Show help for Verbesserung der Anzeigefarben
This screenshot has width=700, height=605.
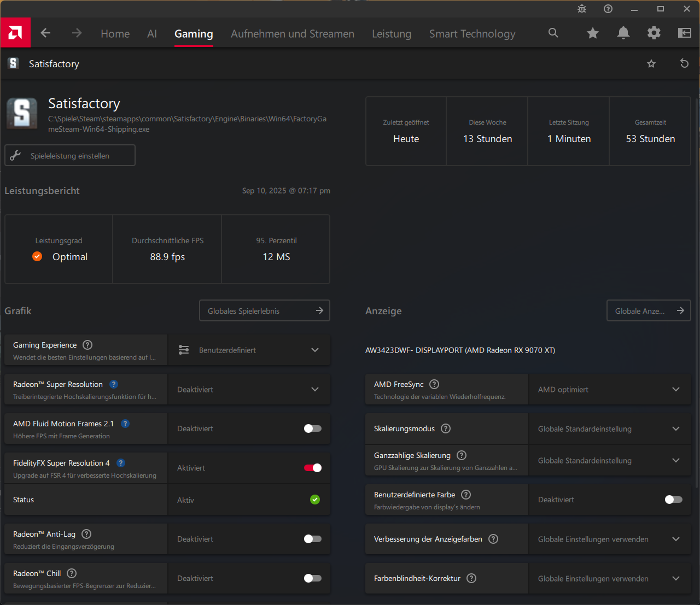[493, 539]
